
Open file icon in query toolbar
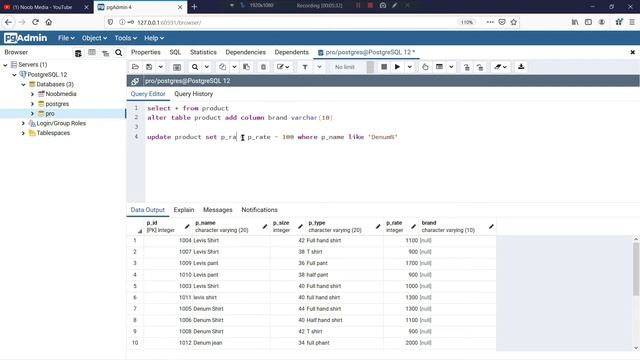pos(136,67)
